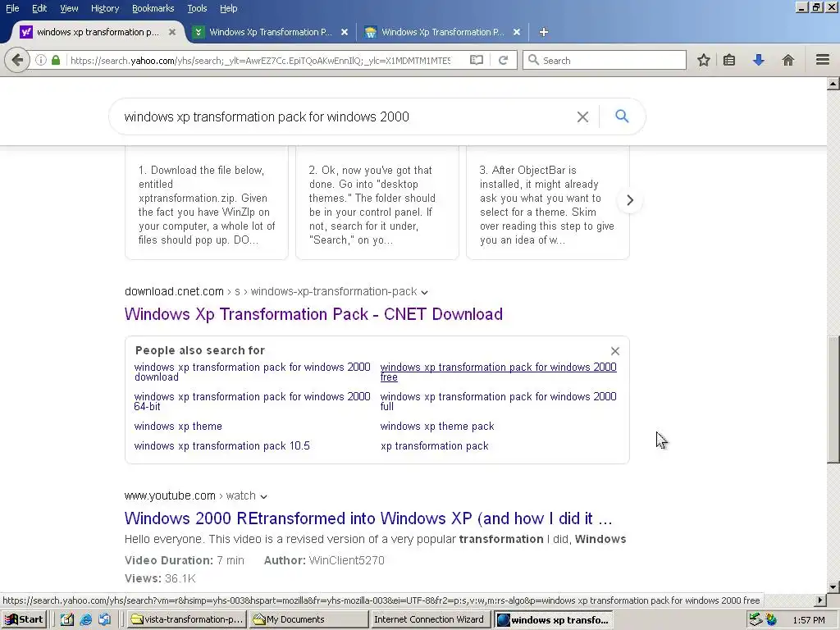840x630 pixels.
Task: Reload the current page
Action: click(x=503, y=60)
